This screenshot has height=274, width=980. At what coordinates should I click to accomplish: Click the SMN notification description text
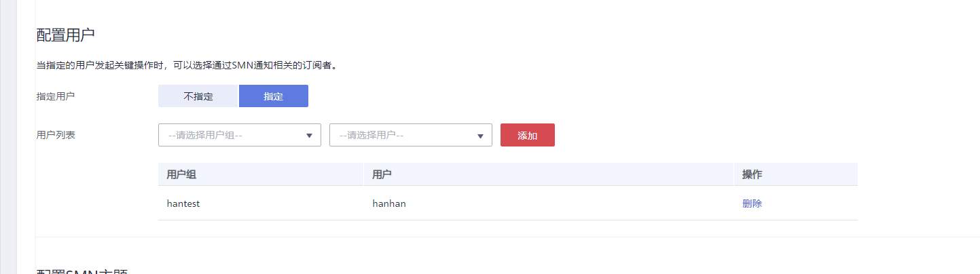(x=187, y=66)
